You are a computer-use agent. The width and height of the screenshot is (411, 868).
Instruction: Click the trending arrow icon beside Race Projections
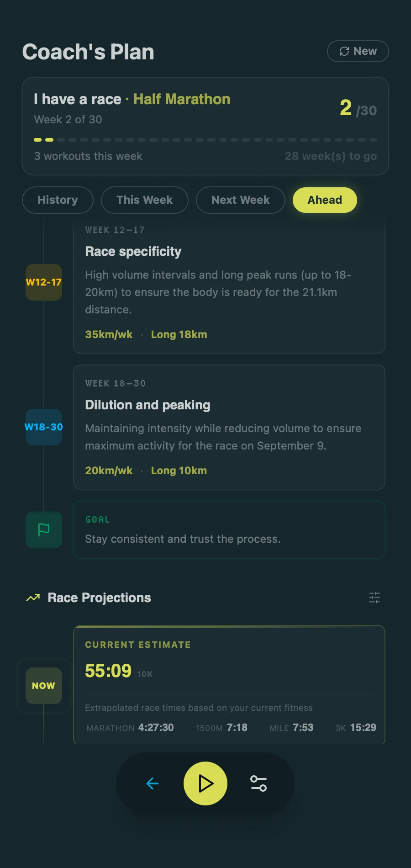pos(32,598)
